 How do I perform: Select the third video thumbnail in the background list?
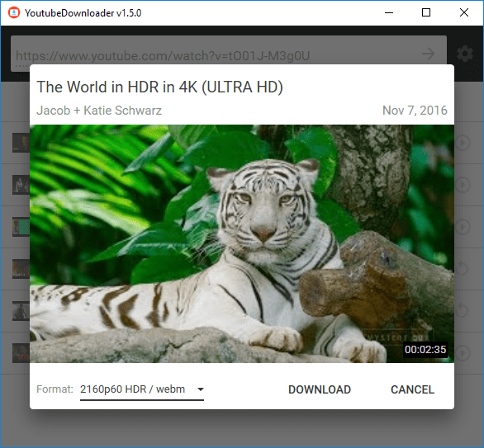click(21, 227)
